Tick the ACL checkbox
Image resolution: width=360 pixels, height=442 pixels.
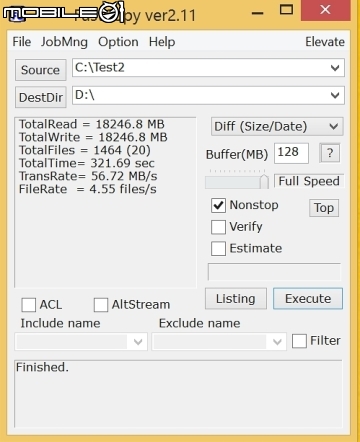point(29,305)
